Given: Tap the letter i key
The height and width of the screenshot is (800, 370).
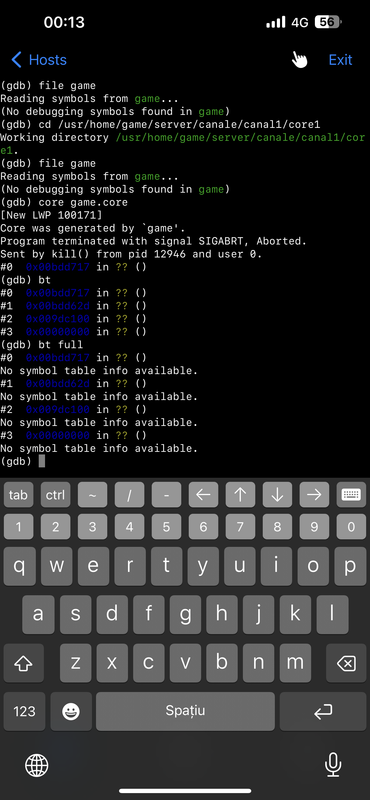Looking at the screenshot, I should pyautogui.click(x=277, y=566).
